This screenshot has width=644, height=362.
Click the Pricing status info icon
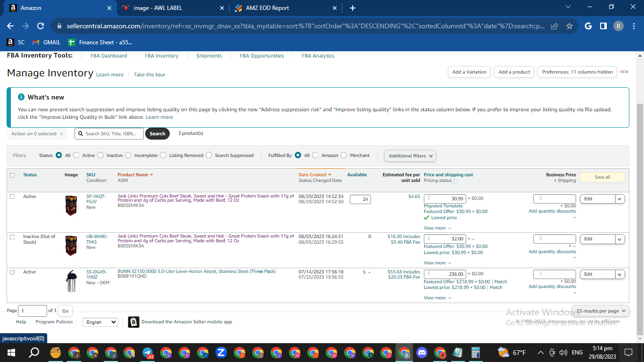tap(455, 181)
